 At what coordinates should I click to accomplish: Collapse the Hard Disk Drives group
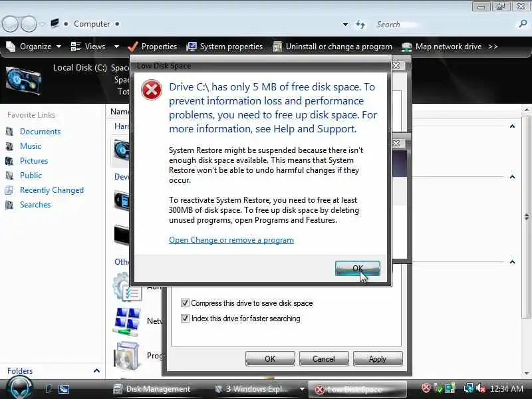(512, 126)
